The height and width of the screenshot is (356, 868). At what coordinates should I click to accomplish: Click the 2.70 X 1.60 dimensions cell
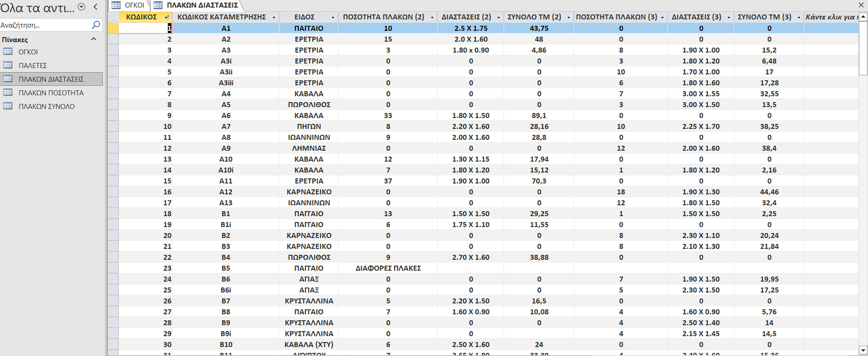[471, 257]
